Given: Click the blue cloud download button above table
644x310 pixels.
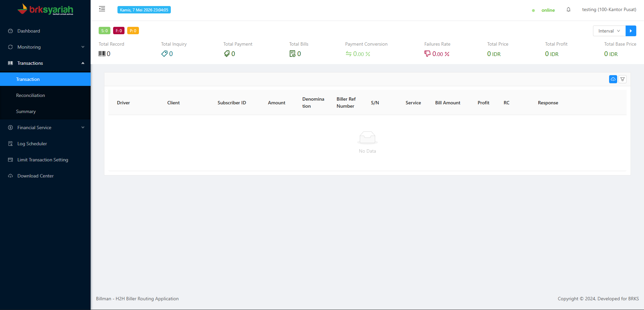Looking at the screenshot, I should coord(613,79).
